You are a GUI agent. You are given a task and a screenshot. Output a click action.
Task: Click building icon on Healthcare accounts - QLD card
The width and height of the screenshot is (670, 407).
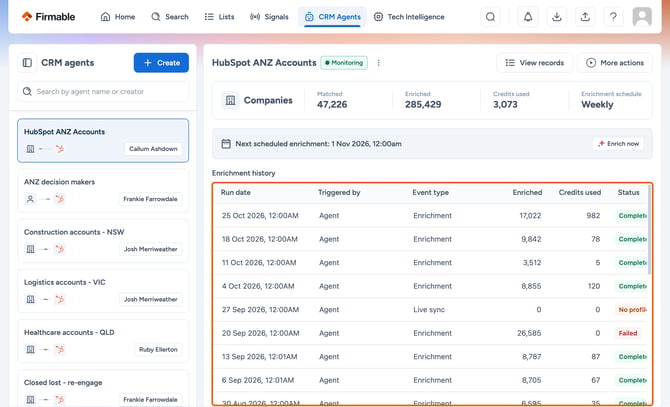click(x=30, y=349)
